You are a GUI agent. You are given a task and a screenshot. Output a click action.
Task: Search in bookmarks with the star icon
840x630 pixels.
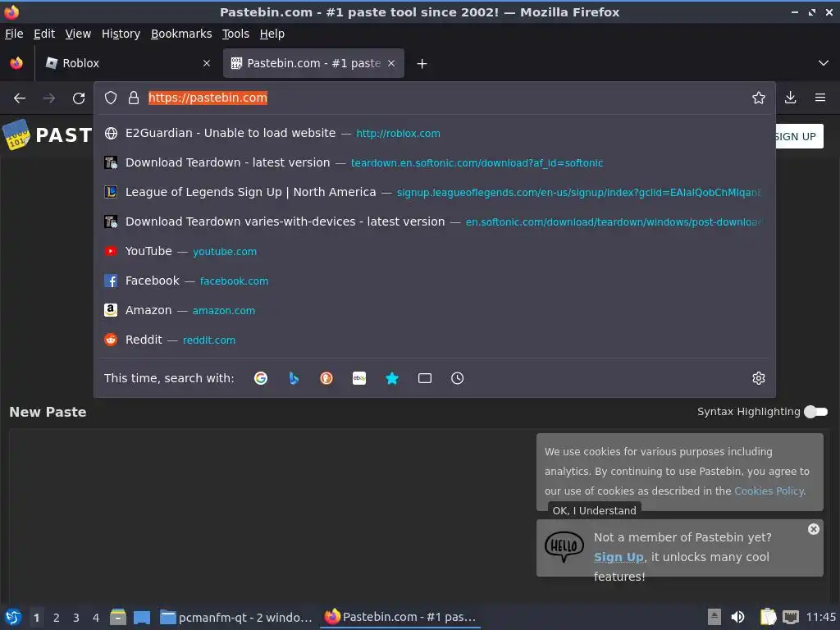pos(392,378)
